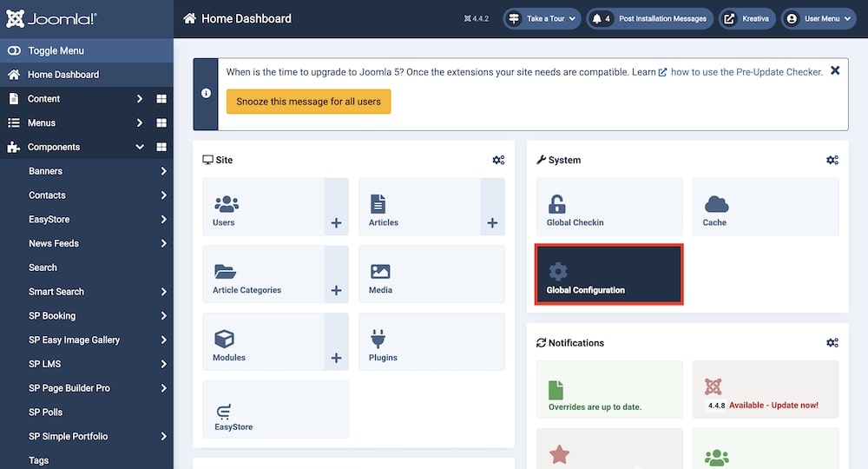Open the Pre-Update Checker link
This screenshot has height=469, width=868.
[x=746, y=72]
